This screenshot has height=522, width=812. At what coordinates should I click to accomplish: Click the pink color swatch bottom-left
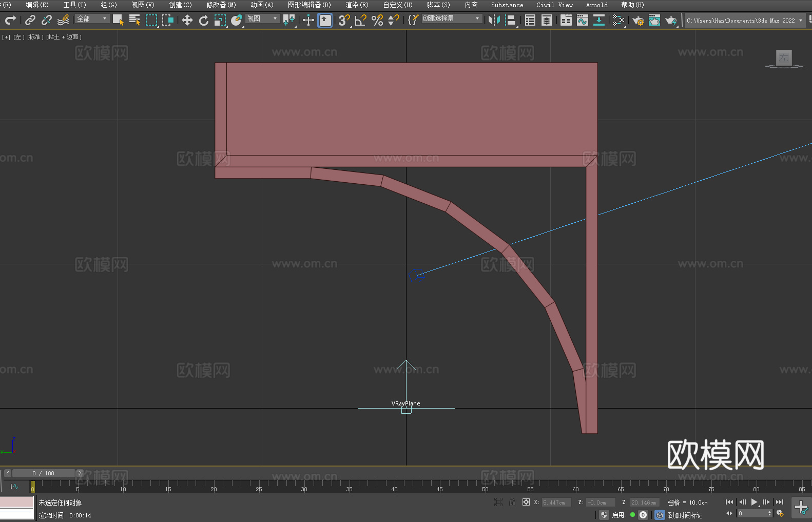pyautogui.click(x=17, y=502)
